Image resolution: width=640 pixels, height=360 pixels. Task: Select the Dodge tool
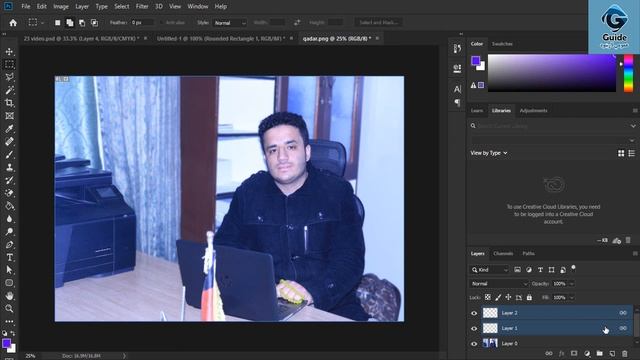coord(9,232)
